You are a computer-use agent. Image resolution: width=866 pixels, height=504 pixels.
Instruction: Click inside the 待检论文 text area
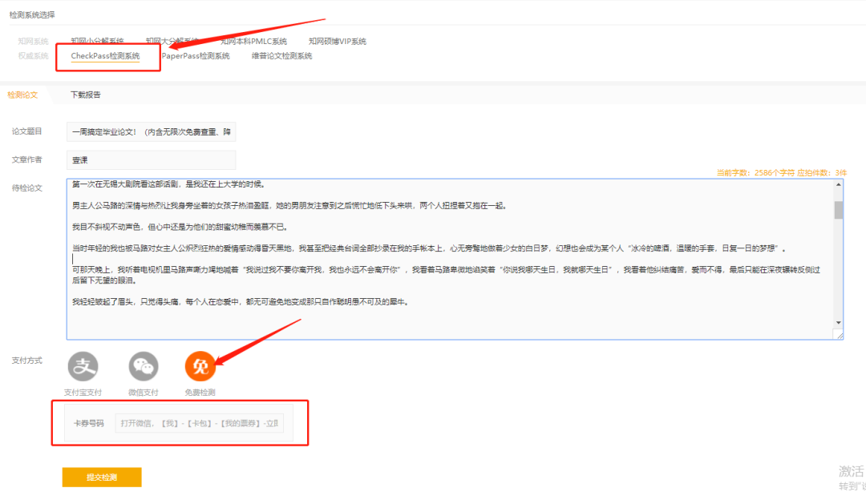(x=455, y=259)
